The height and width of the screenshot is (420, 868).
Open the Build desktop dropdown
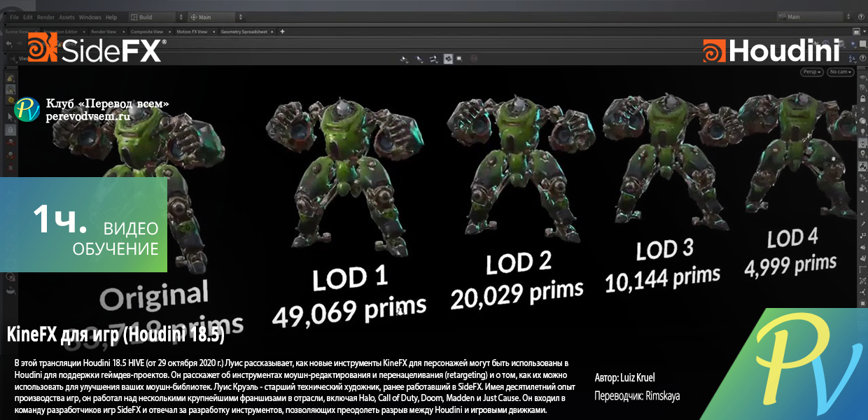157,17
